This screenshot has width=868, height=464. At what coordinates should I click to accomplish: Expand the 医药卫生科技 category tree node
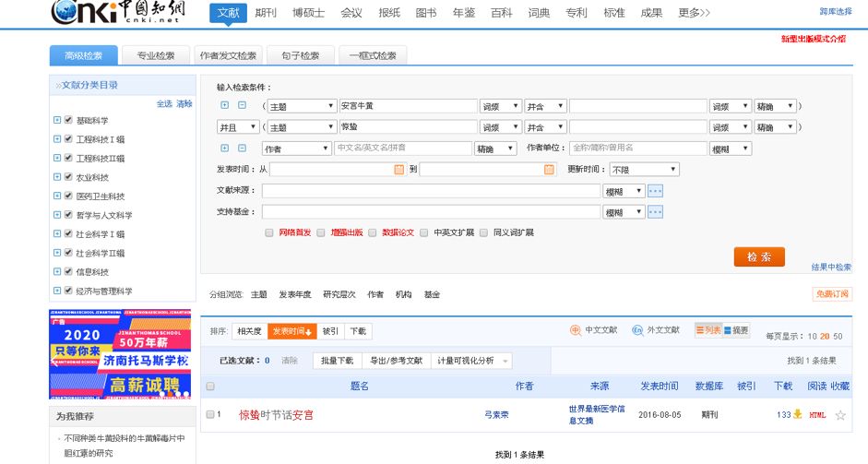[57, 196]
